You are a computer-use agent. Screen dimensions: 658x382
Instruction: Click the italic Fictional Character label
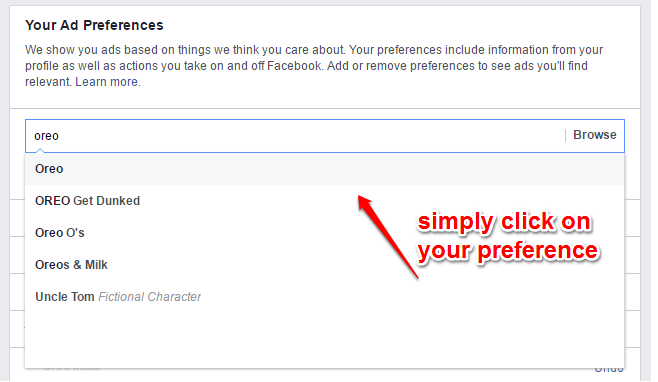pos(149,297)
